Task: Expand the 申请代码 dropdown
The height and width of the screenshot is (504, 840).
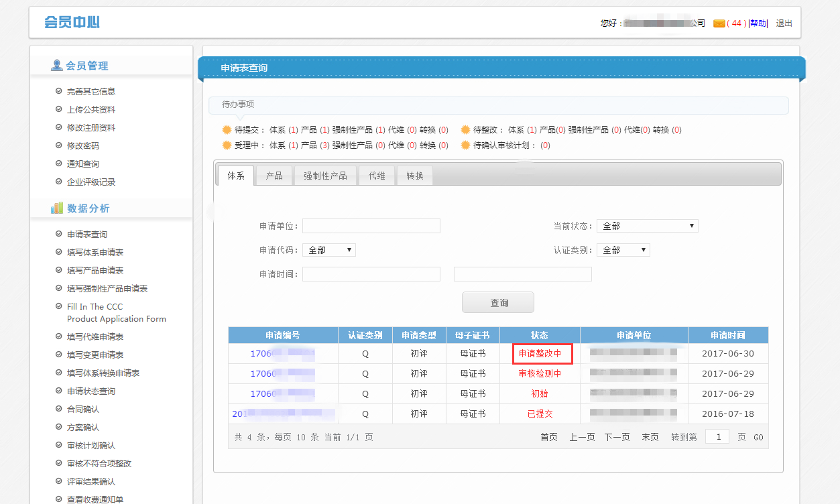Action: tap(328, 250)
